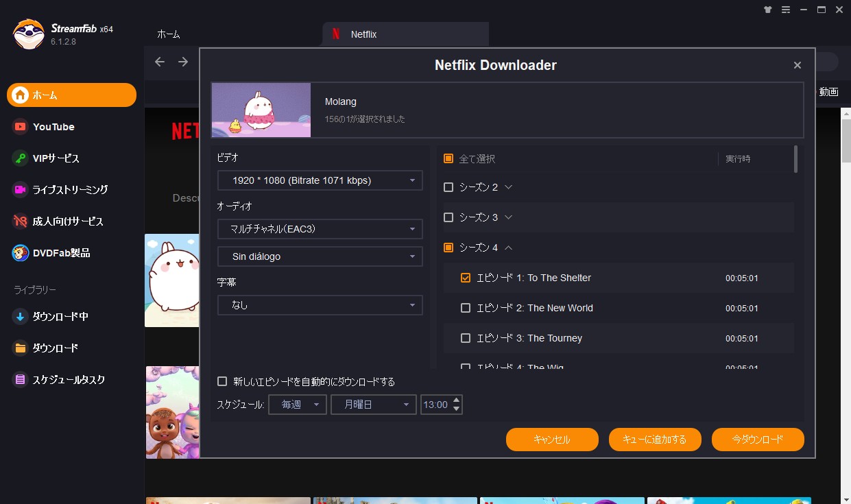Open ライブストリーミング camera icon
The image size is (851, 504).
tap(20, 190)
